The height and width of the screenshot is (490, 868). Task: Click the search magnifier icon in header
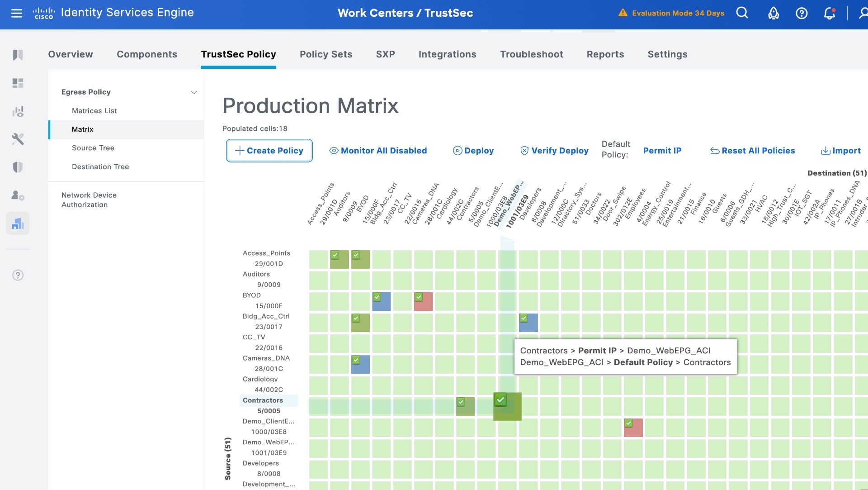[742, 13]
